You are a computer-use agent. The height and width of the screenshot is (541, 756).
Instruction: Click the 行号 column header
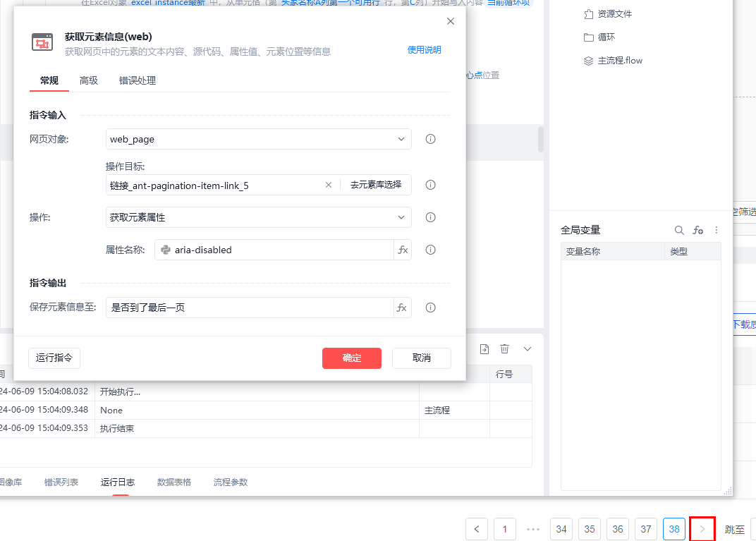point(511,374)
